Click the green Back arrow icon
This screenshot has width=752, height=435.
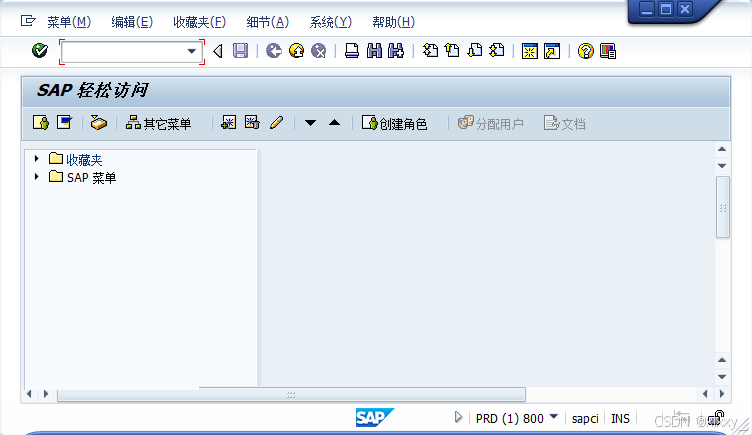click(274, 50)
